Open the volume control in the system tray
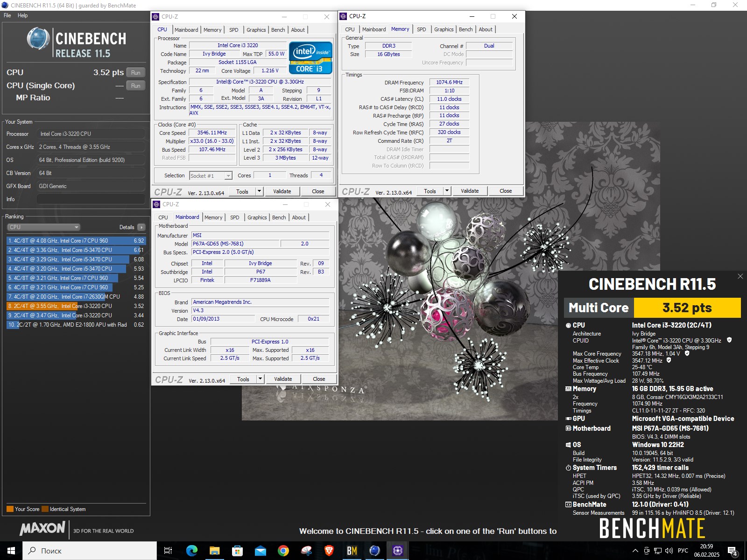 [x=669, y=551]
